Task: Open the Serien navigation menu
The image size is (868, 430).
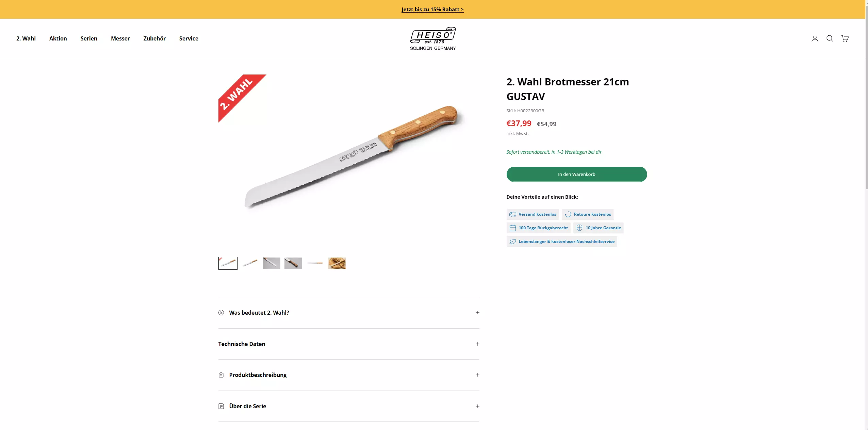Action: pyautogui.click(x=89, y=38)
